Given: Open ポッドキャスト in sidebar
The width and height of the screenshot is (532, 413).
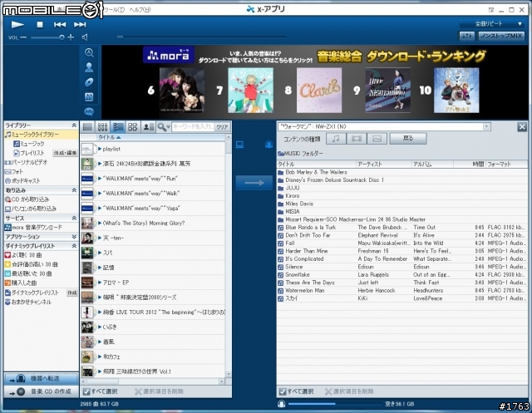Looking at the screenshot, I should 22,180.
